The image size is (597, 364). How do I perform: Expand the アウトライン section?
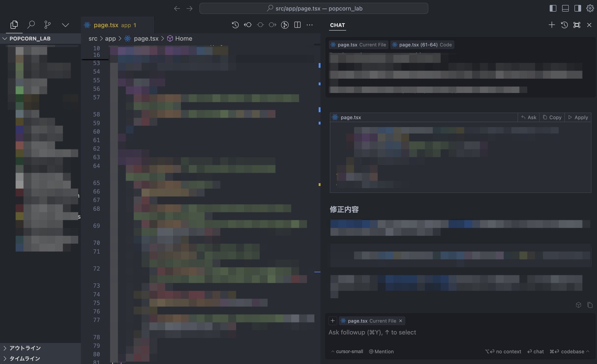[x=24, y=348]
